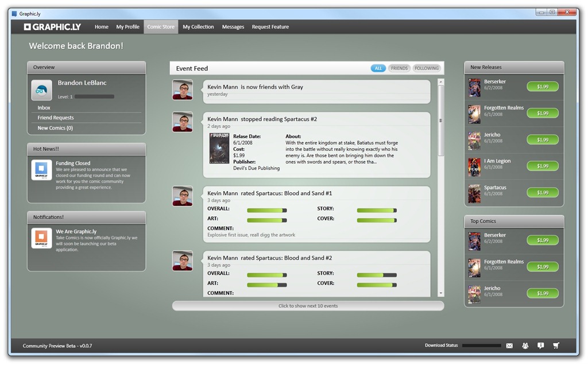
Task: Open the Forgotten Realms cover in Top Comics
Action: pos(474,267)
